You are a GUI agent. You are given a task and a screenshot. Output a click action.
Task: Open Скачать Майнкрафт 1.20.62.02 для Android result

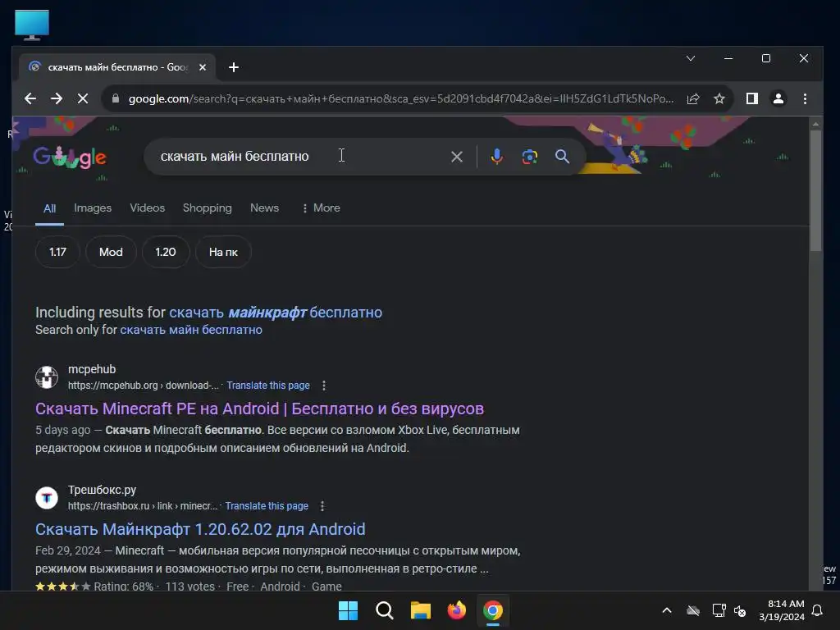click(x=200, y=529)
